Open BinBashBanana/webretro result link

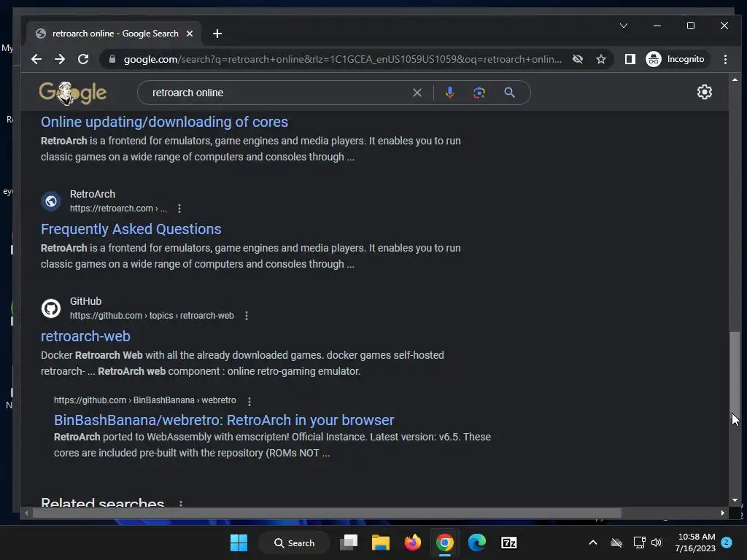[x=224, y=420]
